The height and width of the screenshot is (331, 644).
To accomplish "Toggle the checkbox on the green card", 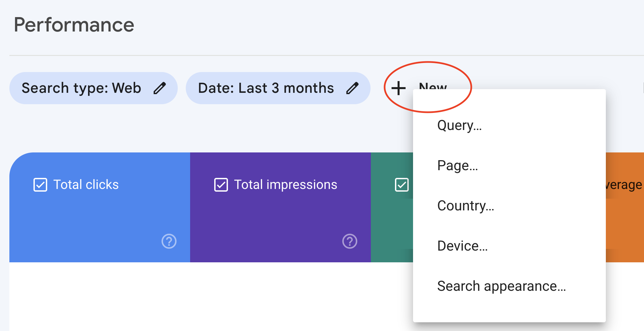I will 402,185.
